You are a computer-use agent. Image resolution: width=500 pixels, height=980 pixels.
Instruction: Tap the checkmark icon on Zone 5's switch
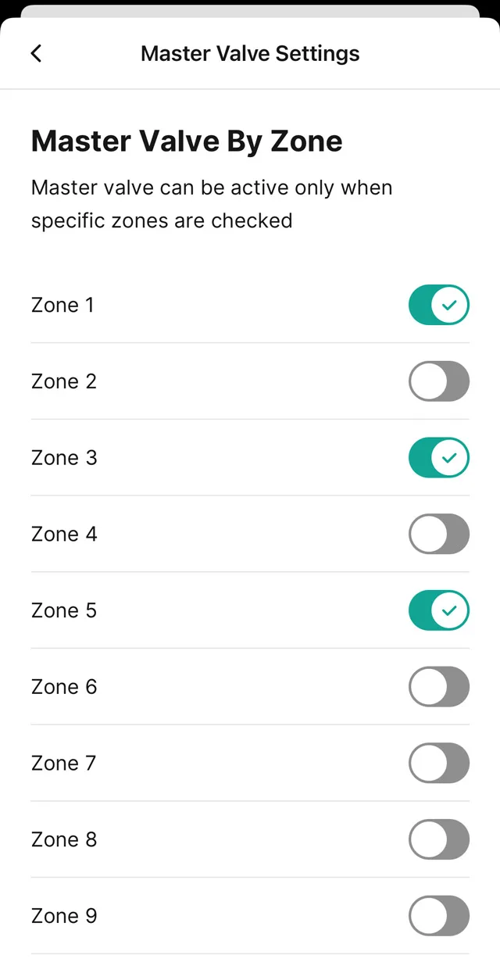point(448,610)
